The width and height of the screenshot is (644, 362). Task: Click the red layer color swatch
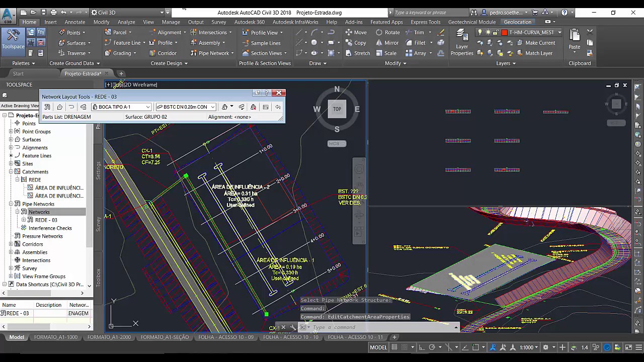(505, 32)
